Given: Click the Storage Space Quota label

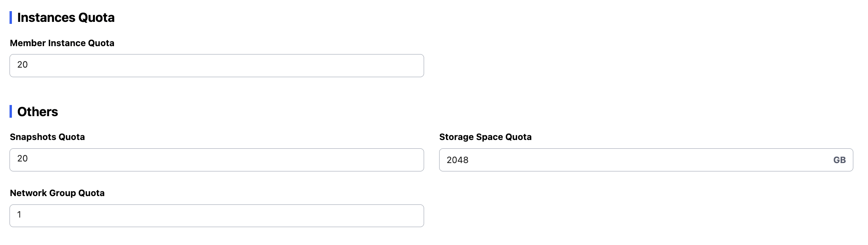Looking at the screenshot, I should click(x=485, y=137).
